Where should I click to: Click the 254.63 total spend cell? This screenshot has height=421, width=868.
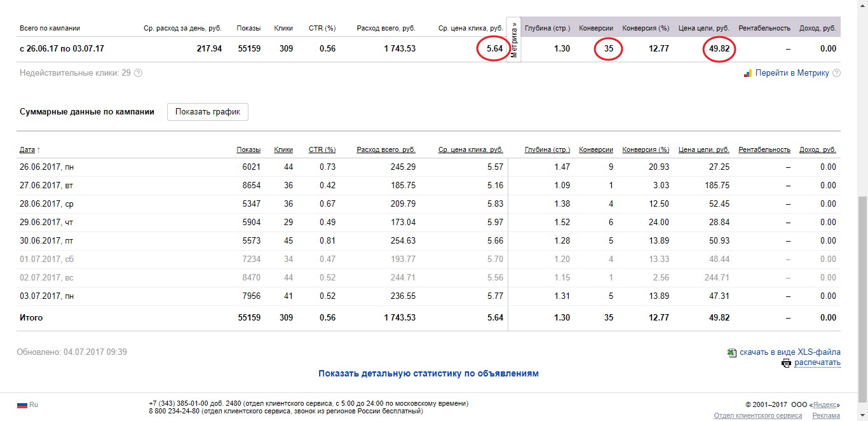click(x=403, y=240)
